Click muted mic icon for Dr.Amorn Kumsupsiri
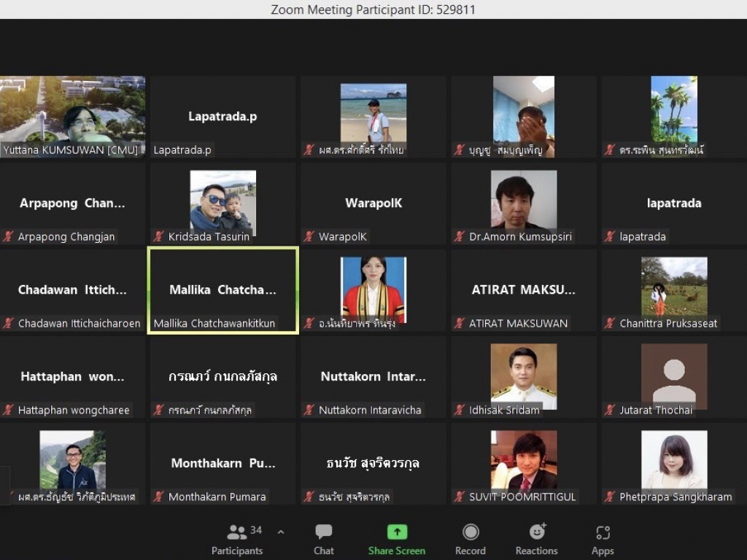 pyautogui.click(x=460, y=236)
